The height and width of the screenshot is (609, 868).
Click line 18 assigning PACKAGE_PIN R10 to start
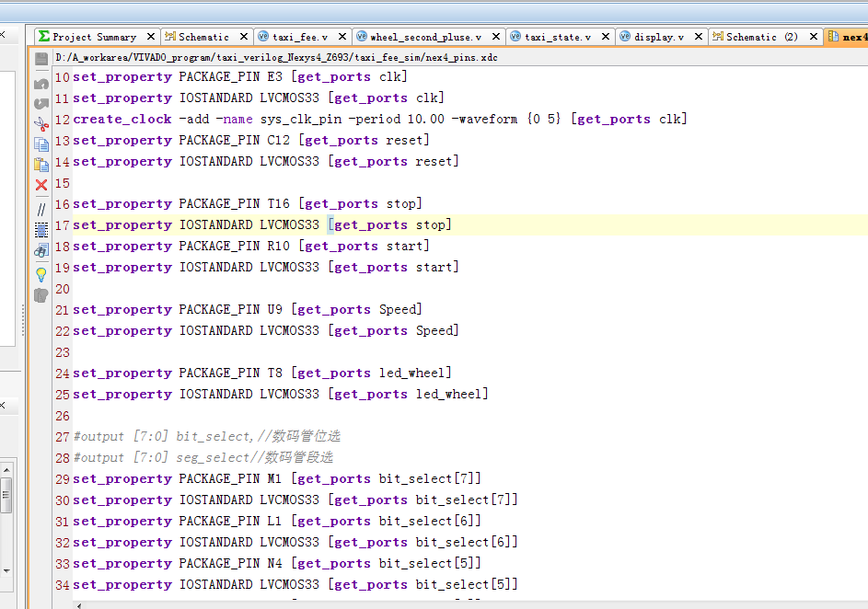[x=251, y=247]
